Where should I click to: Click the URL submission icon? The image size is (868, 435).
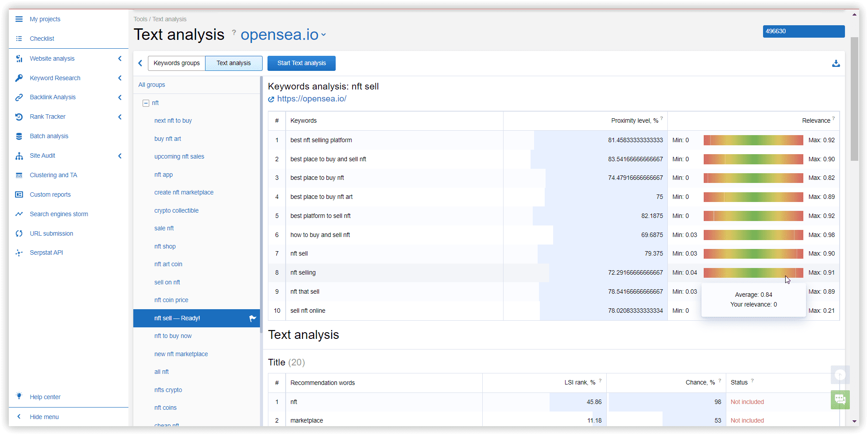[19, 233]
